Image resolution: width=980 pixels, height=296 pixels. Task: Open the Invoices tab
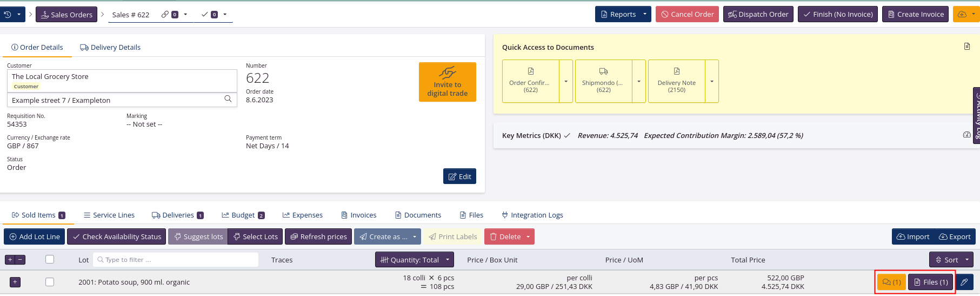(359, 215)
